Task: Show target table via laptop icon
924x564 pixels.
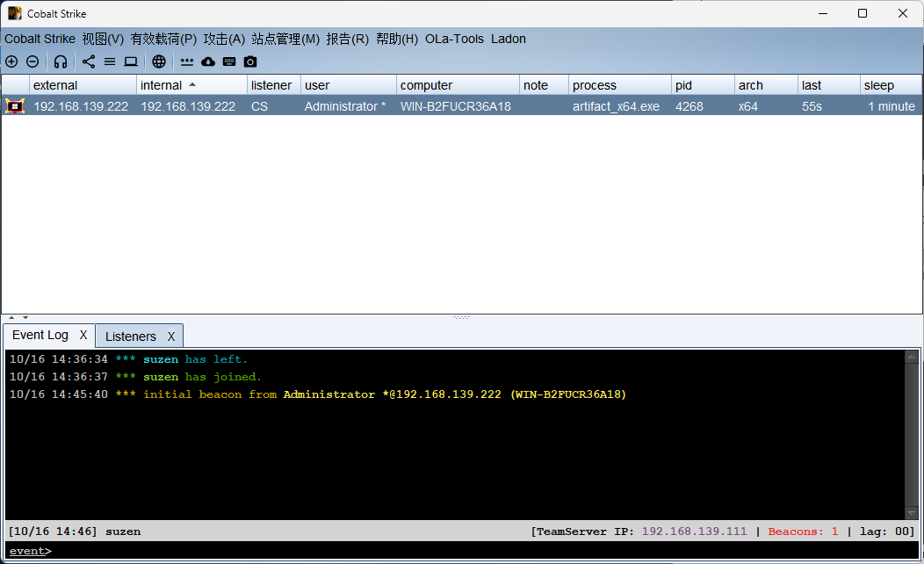Action: (x=131, y=61)
